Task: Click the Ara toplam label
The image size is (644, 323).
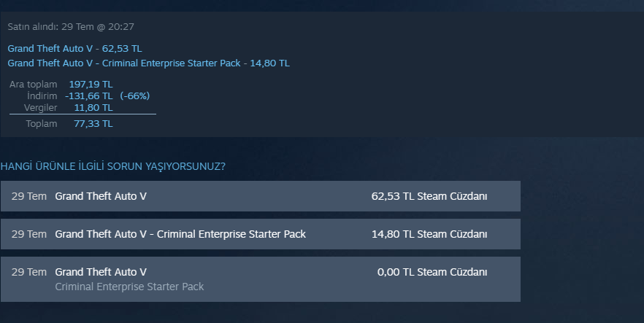Action: pos(33,85)
